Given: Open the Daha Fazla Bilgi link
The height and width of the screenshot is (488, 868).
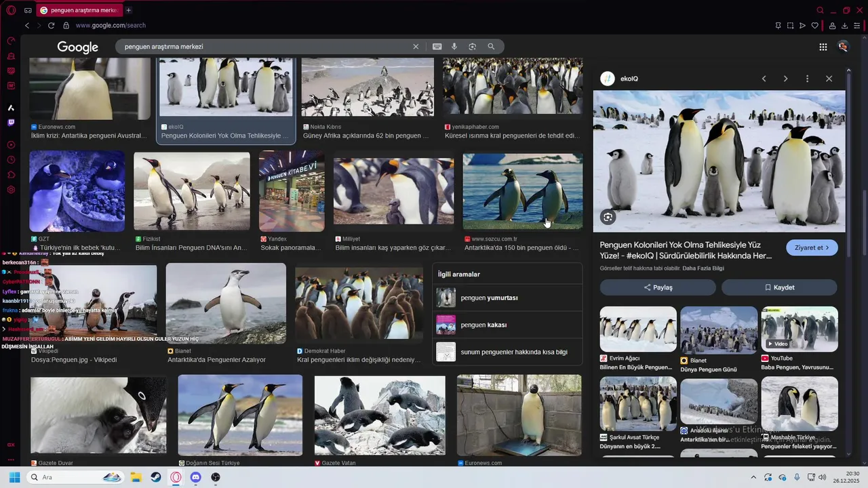Looking at the screenshot, I should tap(703, 268).
